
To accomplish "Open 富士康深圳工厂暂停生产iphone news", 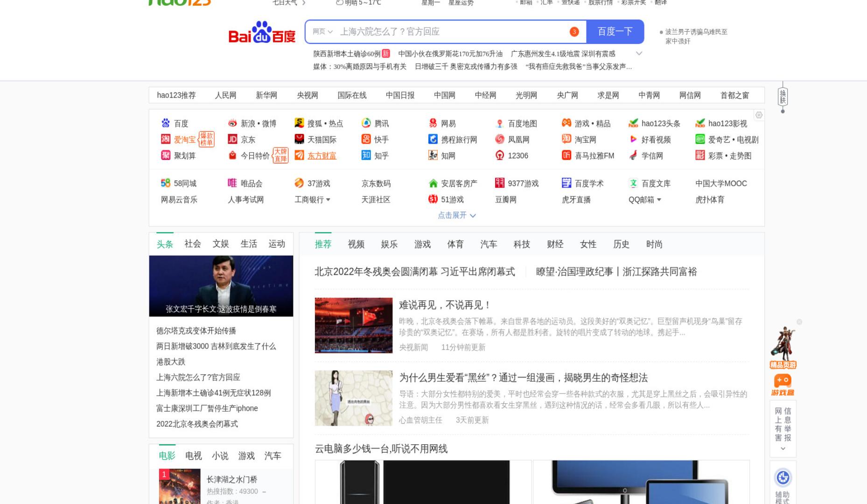I will tap(207, 408).
